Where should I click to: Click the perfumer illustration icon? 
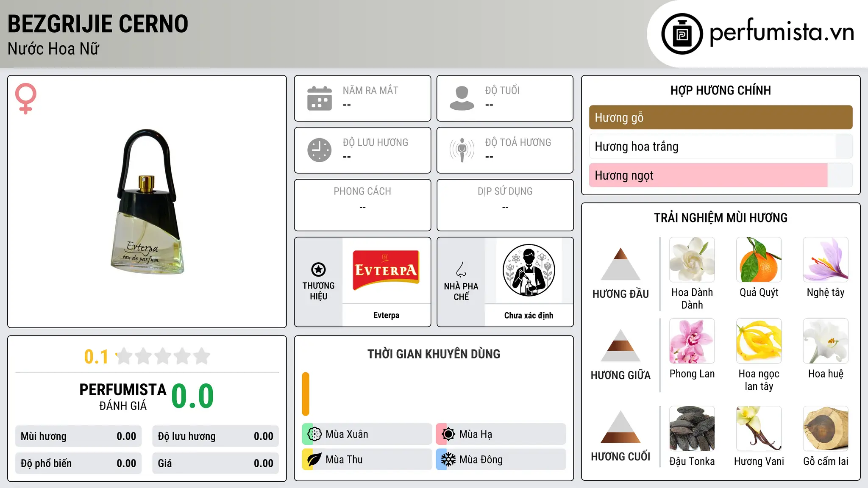529,270
